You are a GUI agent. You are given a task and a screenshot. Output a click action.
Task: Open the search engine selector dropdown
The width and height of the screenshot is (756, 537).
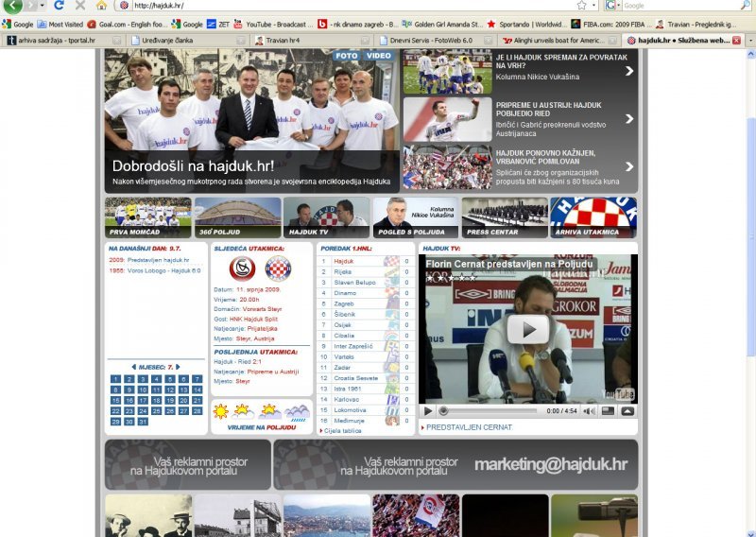coord(613,6)
